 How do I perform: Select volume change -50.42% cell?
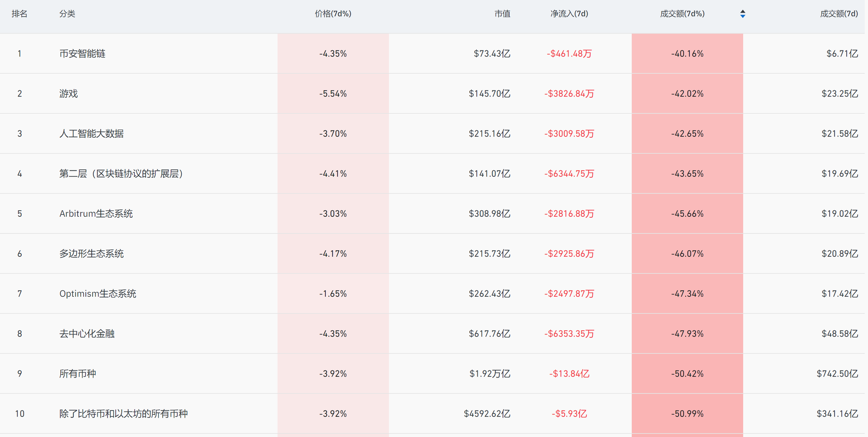point(687,374)
